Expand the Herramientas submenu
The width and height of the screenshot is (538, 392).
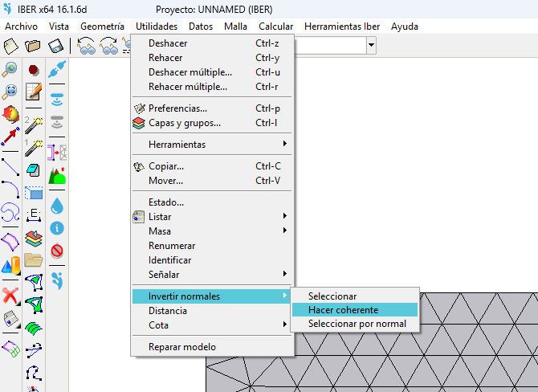coord(212,144)
